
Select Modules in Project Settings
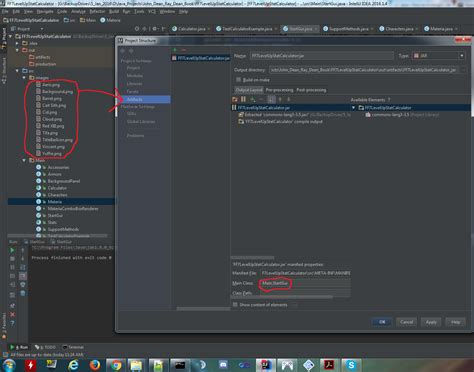click(135, 76)
